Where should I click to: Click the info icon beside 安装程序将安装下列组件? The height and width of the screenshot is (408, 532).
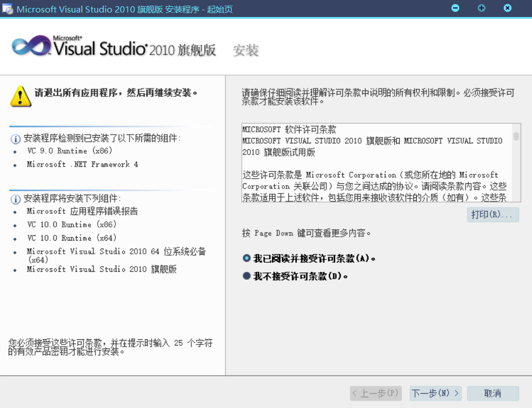15,199
